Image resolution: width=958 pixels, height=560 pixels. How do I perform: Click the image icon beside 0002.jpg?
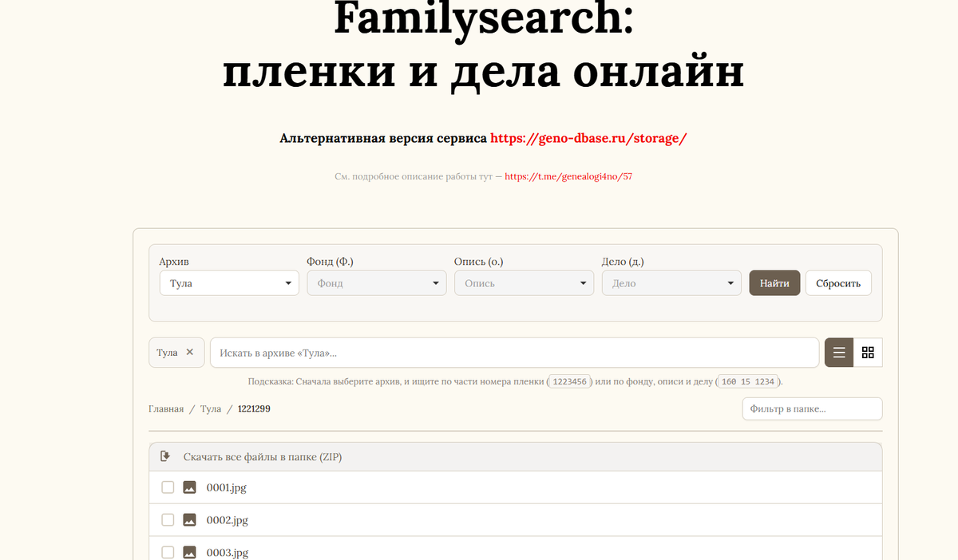[189, 519]
